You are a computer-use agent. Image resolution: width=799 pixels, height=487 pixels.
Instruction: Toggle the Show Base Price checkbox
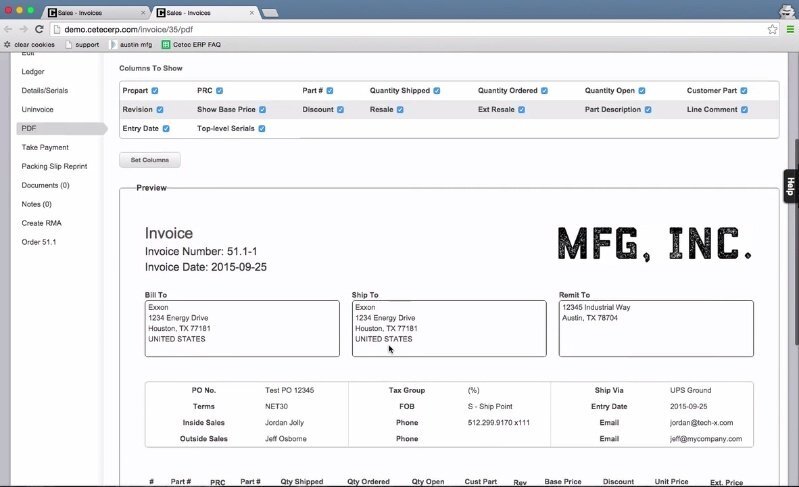pos(262,110)
